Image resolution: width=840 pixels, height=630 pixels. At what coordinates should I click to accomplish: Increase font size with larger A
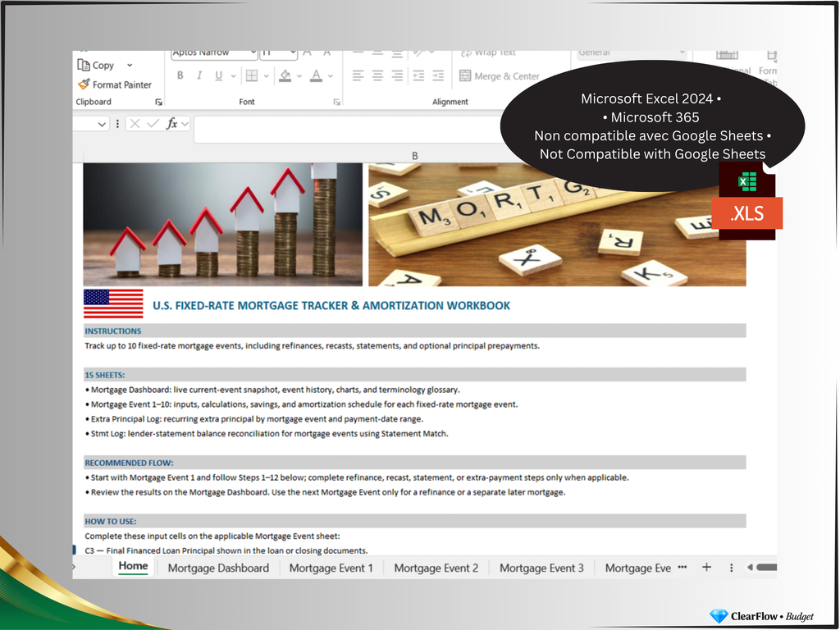coord(307,53)
